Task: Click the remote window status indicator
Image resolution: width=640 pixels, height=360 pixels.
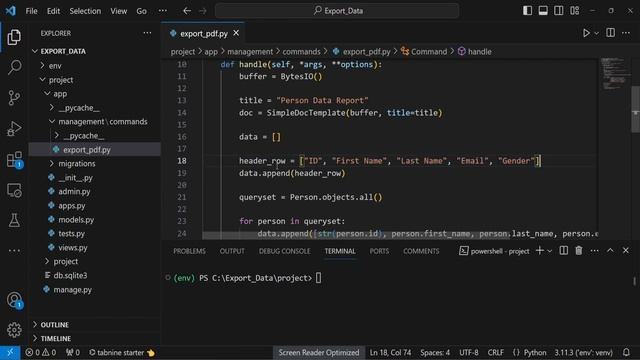Action: pyautogui.click(x=10, y=353)
